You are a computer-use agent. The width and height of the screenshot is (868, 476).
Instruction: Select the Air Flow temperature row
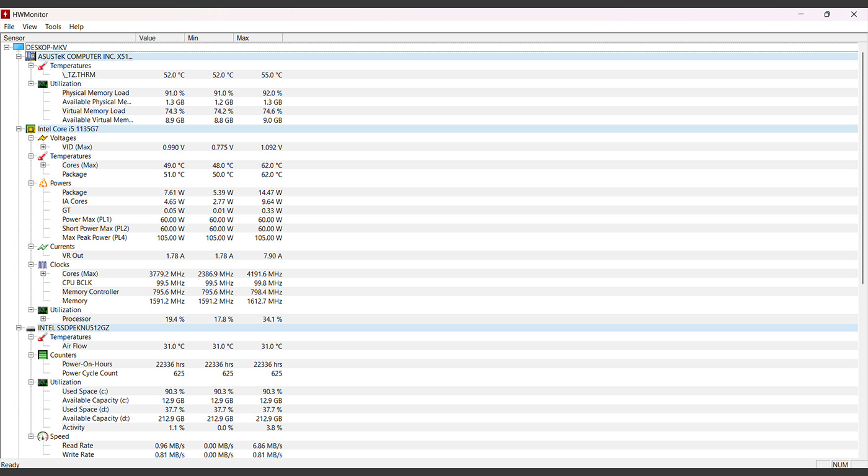pos(428,346)
